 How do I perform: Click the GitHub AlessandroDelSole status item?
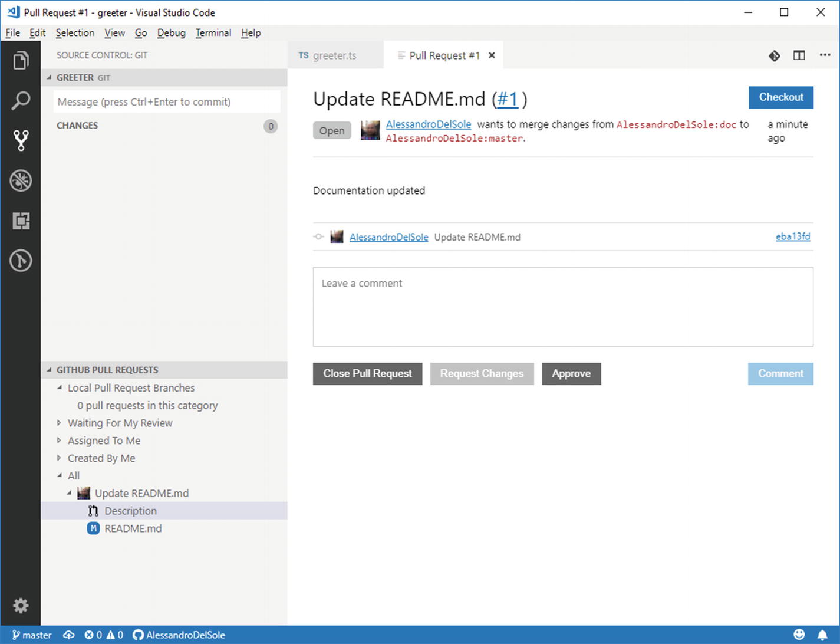[x=179, y=635]
